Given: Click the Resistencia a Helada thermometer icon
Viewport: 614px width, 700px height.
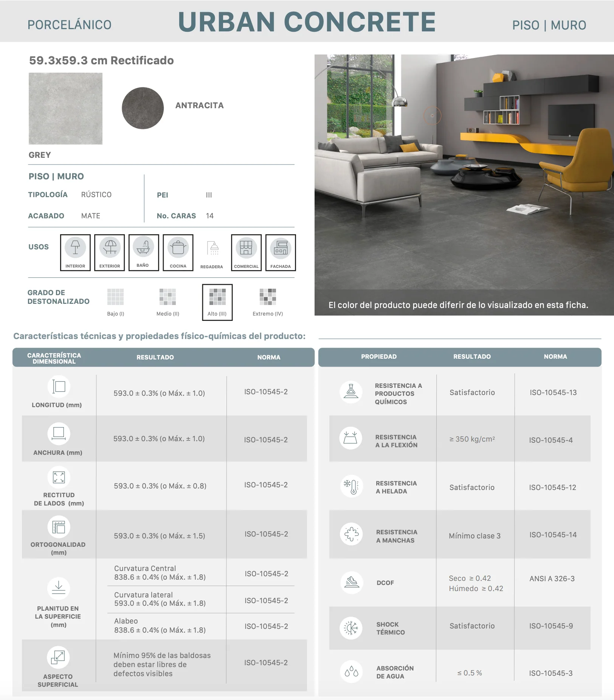Looking at the screenshot, I should (x=351, y=486).
